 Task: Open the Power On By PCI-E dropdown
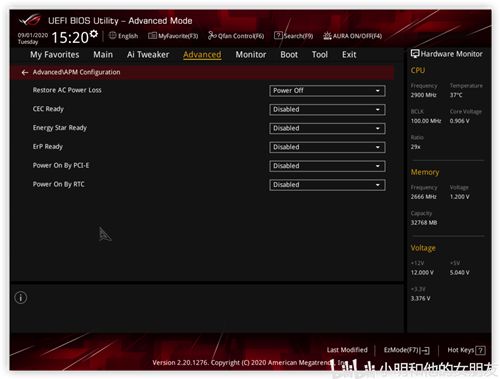pyautogui.click(x=327, y=166)
